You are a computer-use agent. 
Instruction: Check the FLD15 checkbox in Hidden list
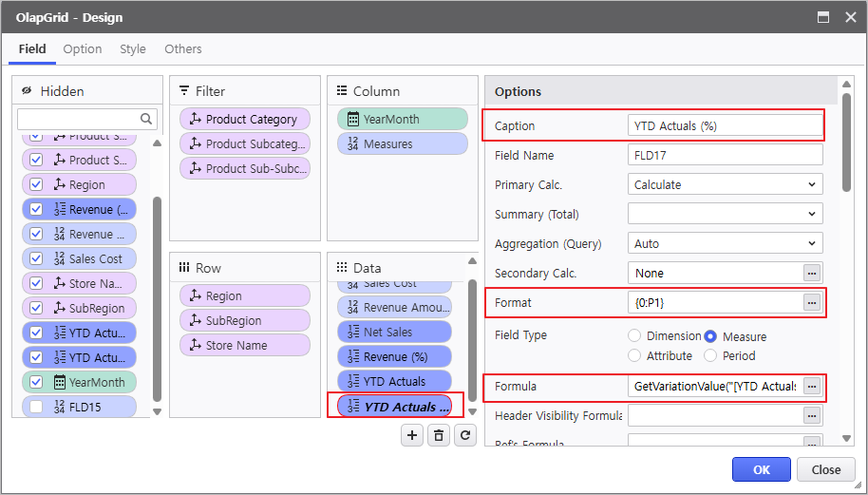pos(36,407)
